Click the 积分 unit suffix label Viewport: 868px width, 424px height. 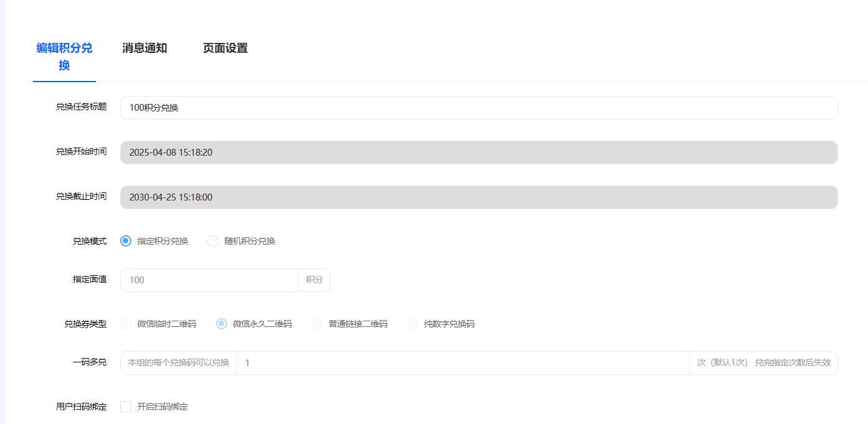click(314, 280)
